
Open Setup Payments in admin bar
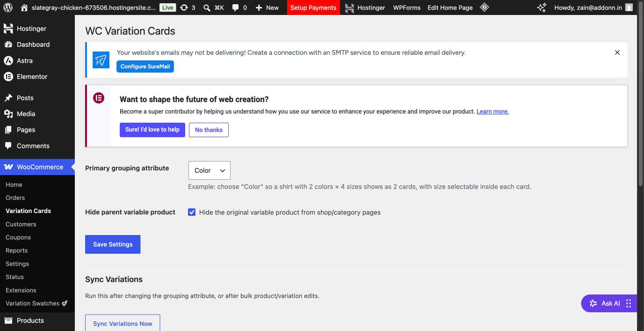coord(313,7)
